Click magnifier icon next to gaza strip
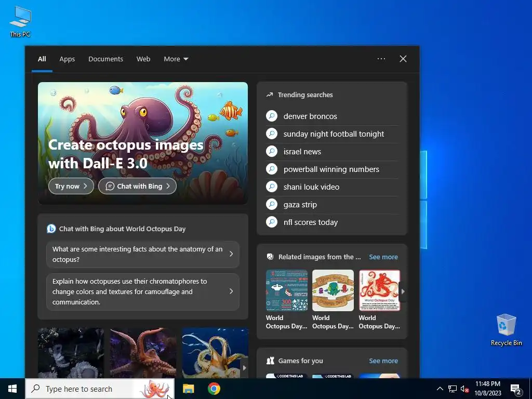 click(x=272, y=204)
